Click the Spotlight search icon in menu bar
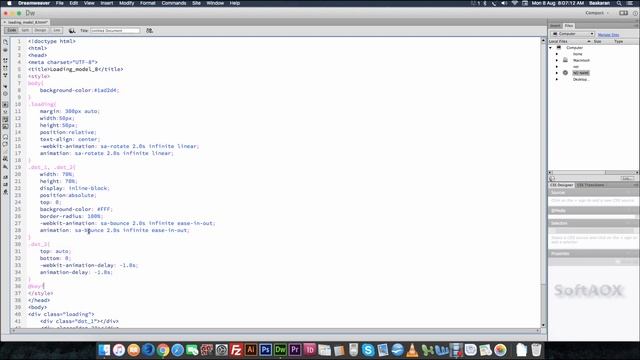Screen dimensions: 640x360 [x=619, y=3]
